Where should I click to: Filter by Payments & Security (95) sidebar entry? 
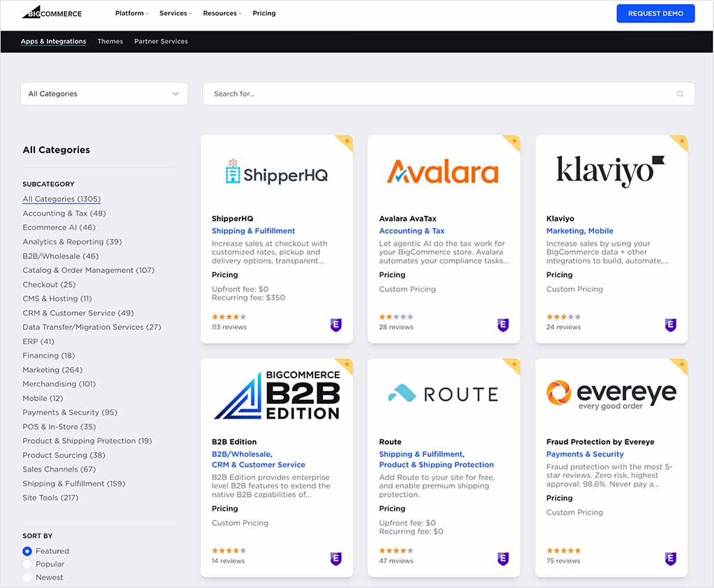coord(70,412)
